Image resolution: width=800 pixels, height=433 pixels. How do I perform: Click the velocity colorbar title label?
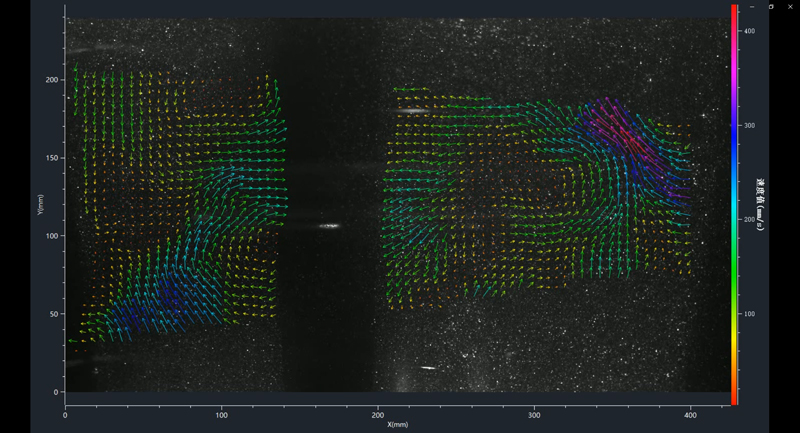760,205
